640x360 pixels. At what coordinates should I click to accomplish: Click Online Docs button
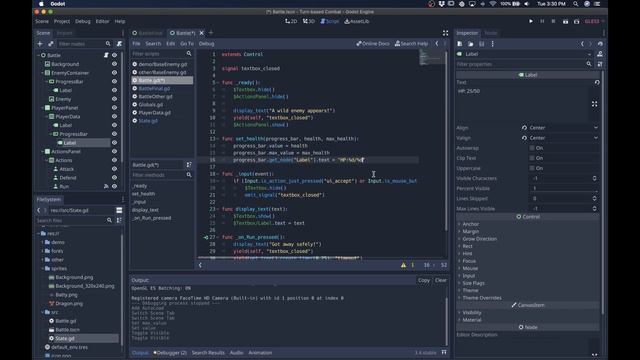pyautogui.click(x=373, y=44)
